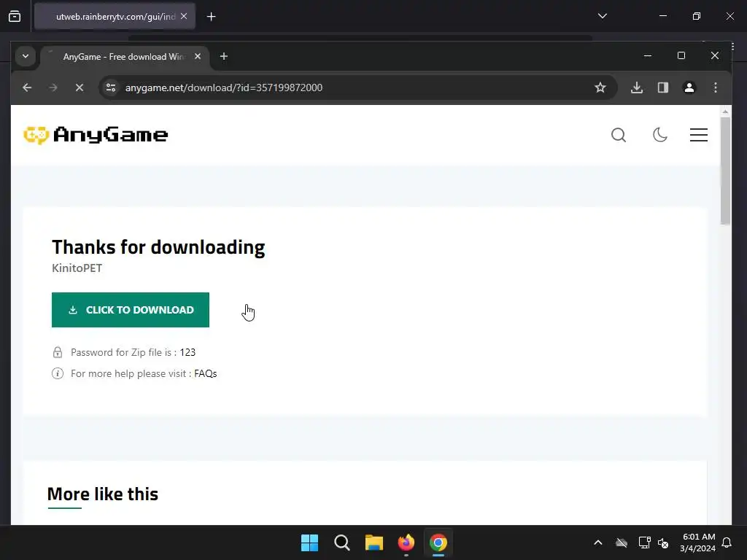Toggle the Chrome side panel icon
This screenshot has height=560, width=747.
pos(663,87)
